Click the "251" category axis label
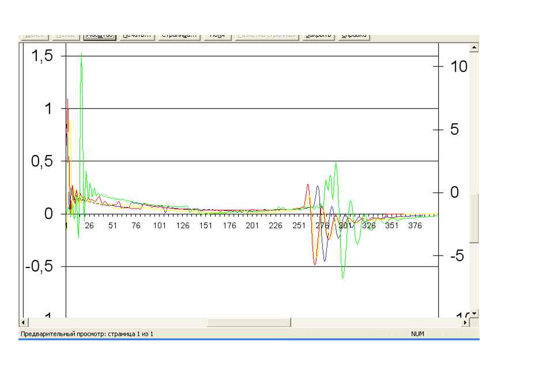The image size is (558, 392). point(299,225)
